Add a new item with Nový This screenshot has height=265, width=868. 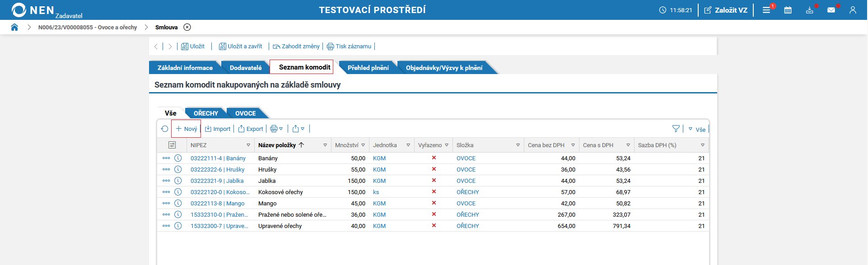(x=186, y=129)
